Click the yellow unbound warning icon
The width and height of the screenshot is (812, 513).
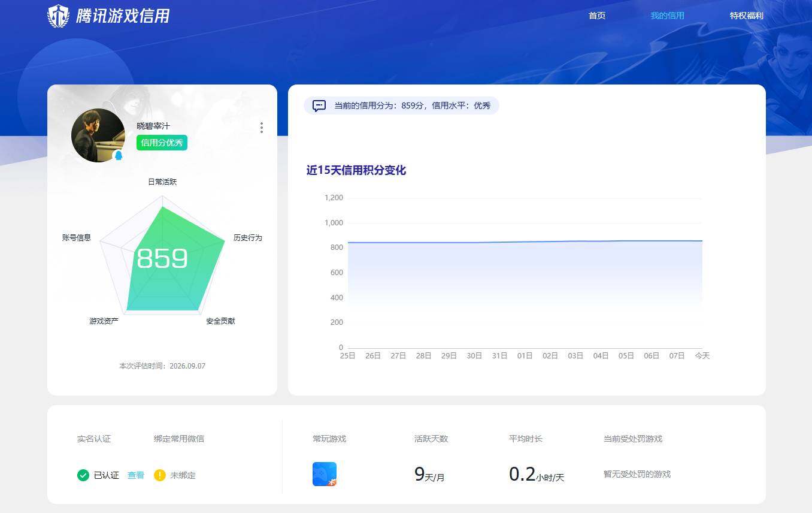tap(159, 475)
